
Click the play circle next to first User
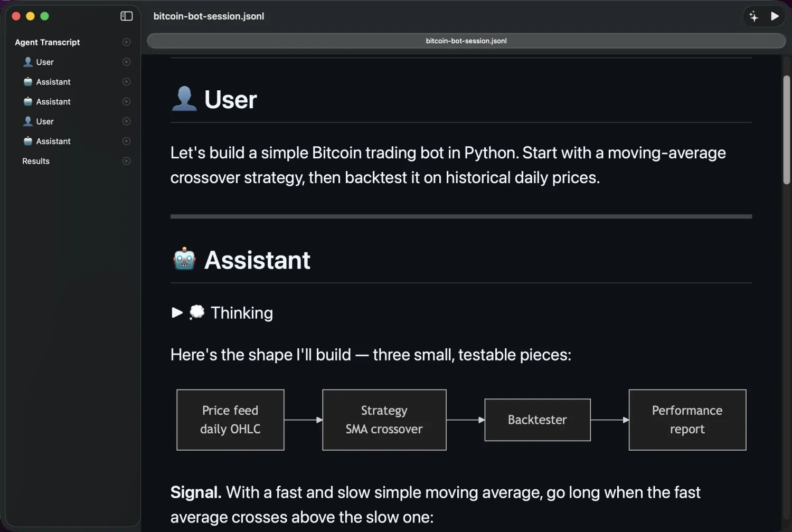126,62
